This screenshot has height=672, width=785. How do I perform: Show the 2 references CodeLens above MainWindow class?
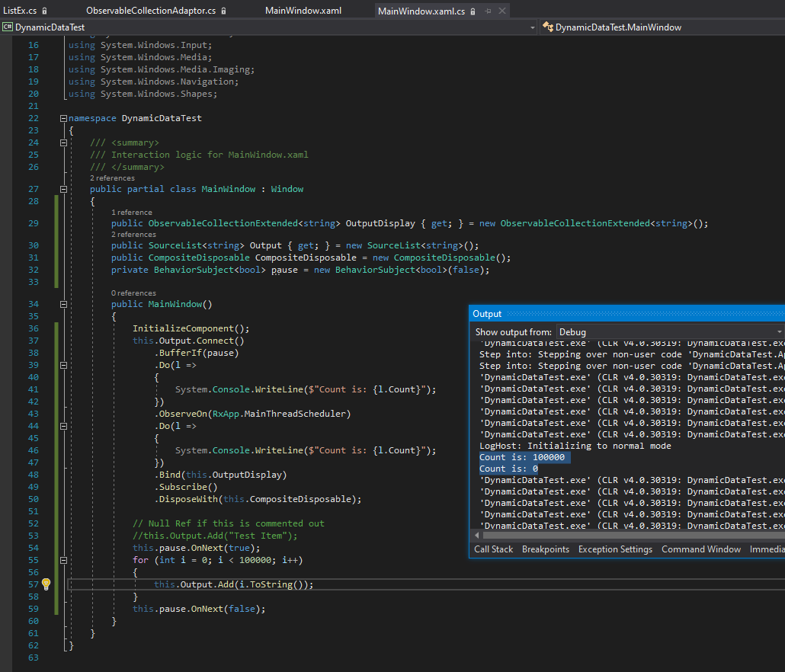[112, 178]
